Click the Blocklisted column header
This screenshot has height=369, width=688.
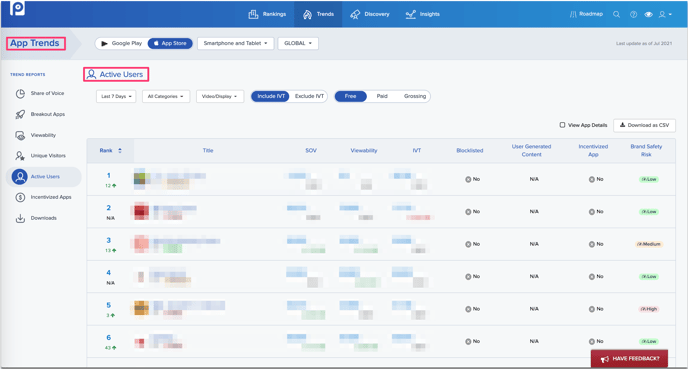(x=469, y=150)
